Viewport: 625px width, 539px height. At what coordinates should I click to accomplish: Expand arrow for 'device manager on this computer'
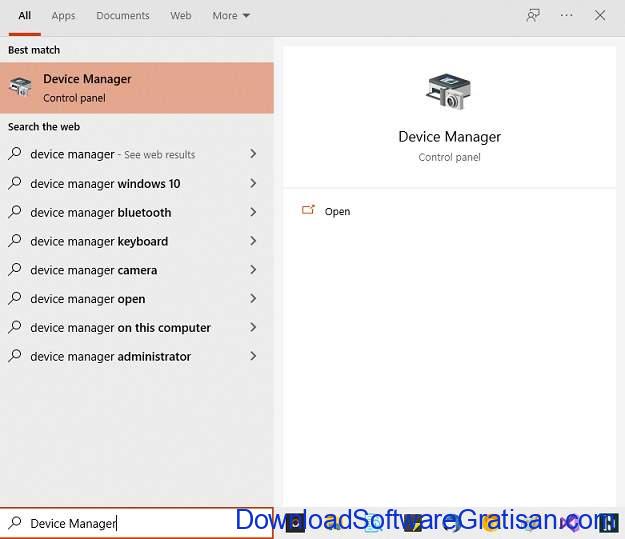click(x=253, y=327)
